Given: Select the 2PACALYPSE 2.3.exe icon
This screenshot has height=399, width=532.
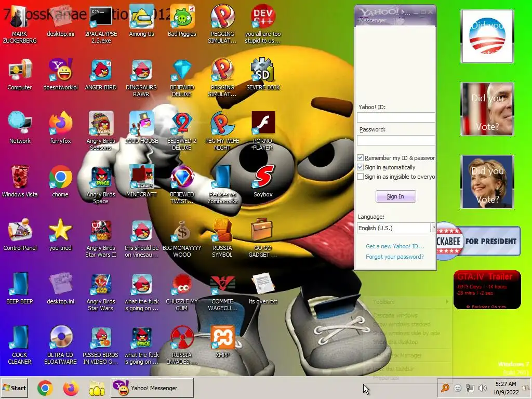Looking at the screenshot, I should (x=101, y=24).
